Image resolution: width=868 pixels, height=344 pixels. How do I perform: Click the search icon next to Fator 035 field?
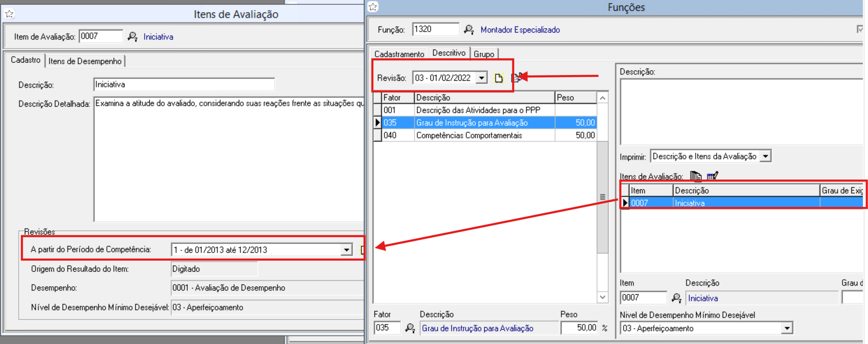410,328
